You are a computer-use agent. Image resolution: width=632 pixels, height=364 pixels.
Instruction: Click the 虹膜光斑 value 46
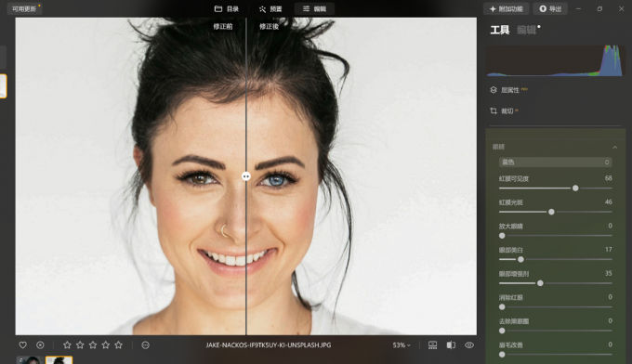(x=608, y=201)
